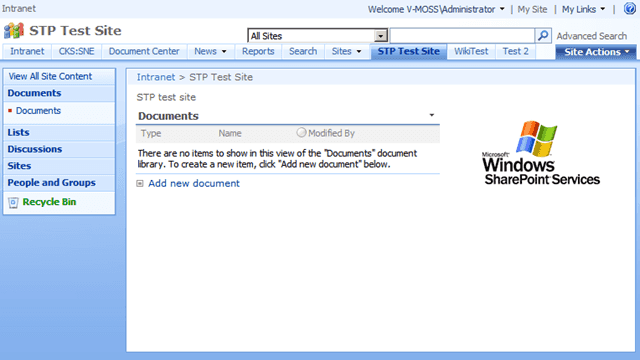640x360 pixels.
Task: Open the Recycle Bin link
Action: [49, 202]
